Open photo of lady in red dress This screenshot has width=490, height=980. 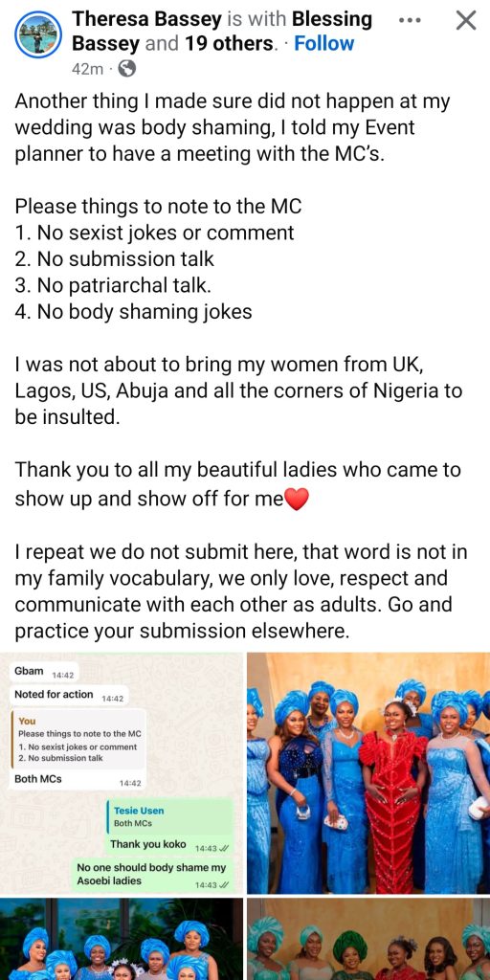point(368,773)
